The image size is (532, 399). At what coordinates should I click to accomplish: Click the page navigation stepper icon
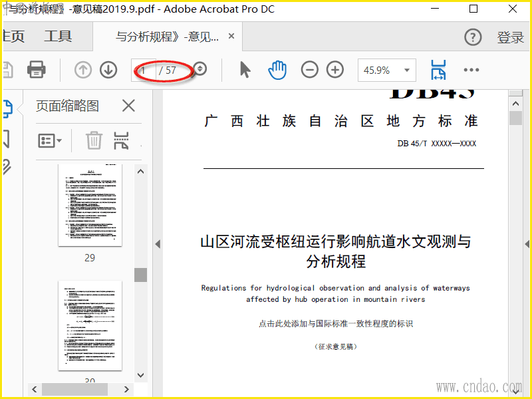(x=200, y=69)
